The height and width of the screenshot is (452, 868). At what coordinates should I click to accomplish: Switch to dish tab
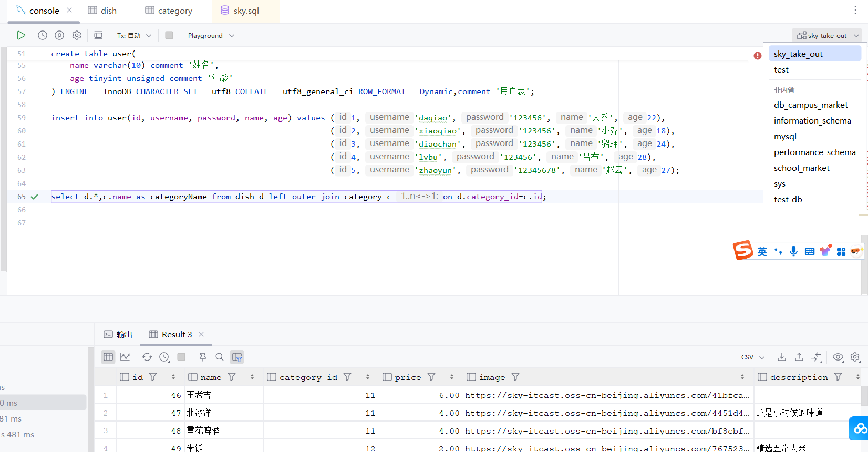pyautogui.click(x=102, y=11)
